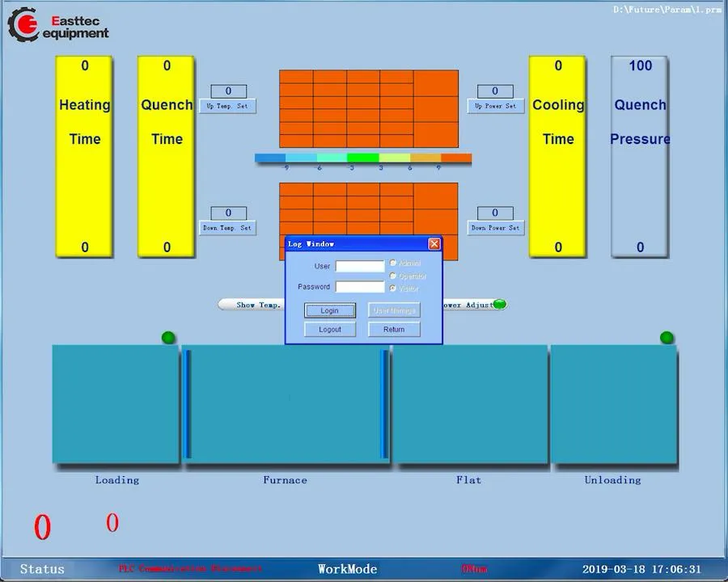Toggle the green Power Adjust indicator
The height and width of the screenshot is (582, 728).
point(499,305)
